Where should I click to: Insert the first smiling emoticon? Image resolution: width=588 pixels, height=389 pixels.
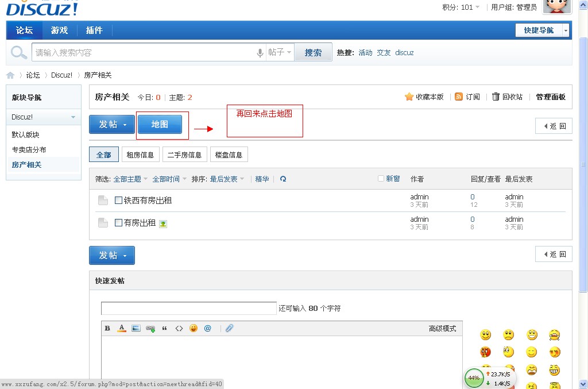tap(486, 334)
